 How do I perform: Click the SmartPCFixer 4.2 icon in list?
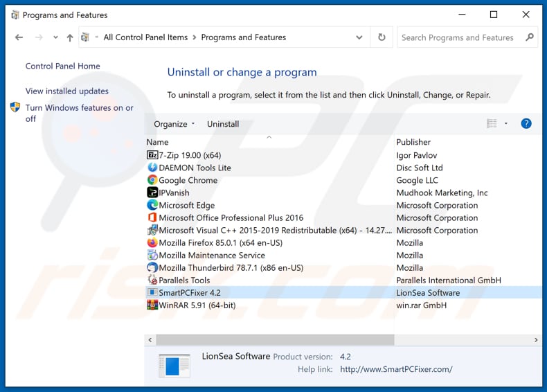point(152,292)
